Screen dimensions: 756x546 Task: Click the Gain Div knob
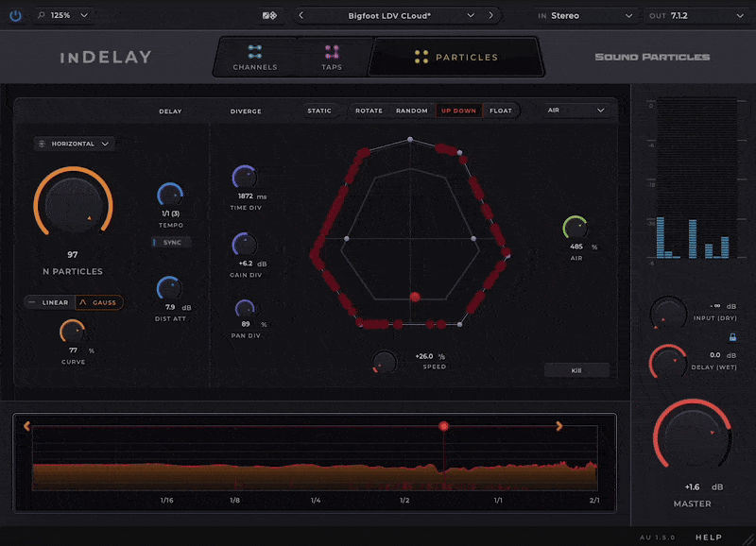click(x=245, y=245)
